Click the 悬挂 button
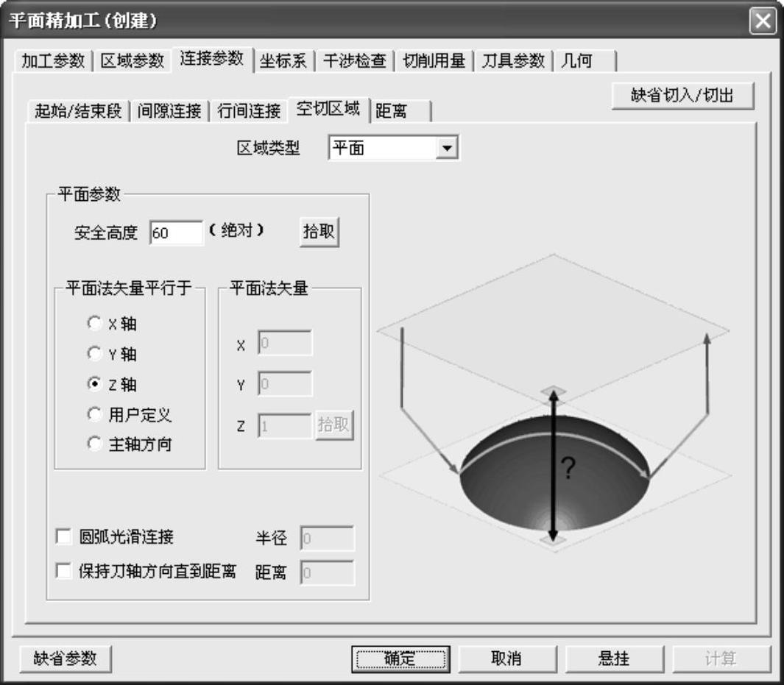Screen dimensions: 784x685 pos(614,659)
